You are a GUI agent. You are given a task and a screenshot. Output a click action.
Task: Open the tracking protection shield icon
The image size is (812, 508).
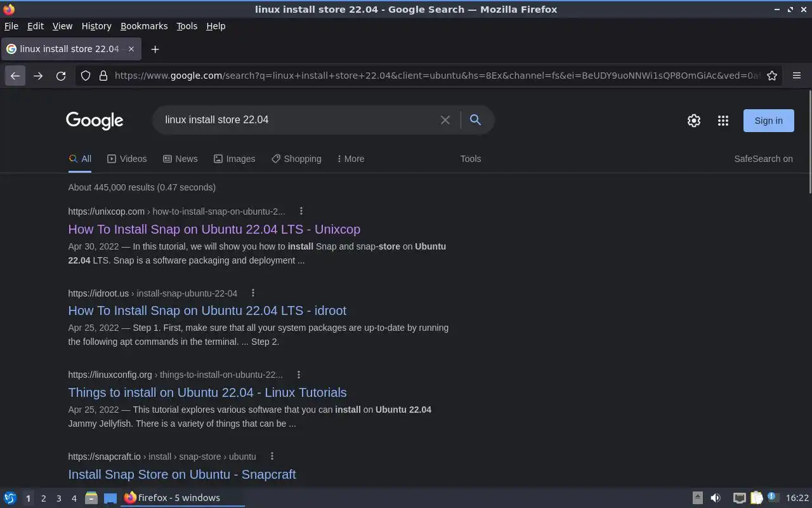[86, 76]
